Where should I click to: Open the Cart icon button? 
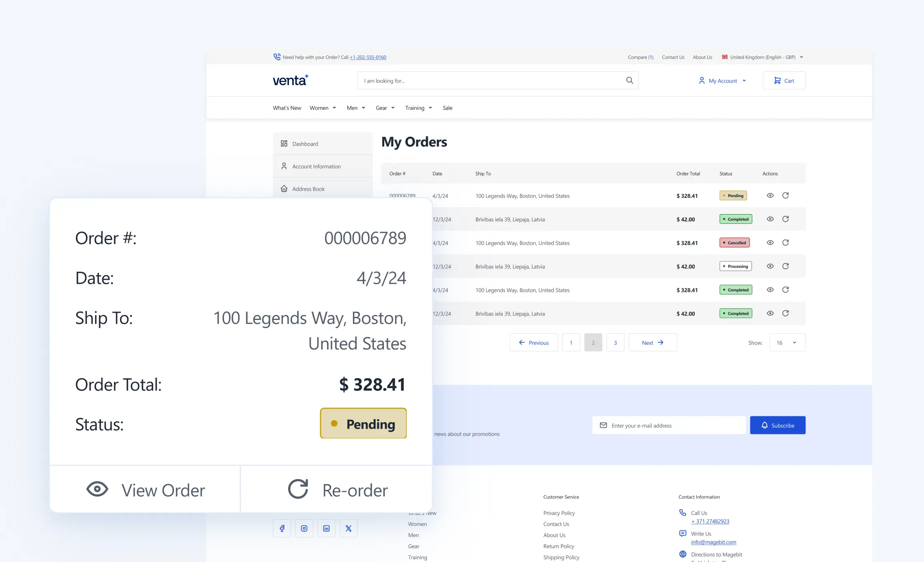click(x=784, y=81)
